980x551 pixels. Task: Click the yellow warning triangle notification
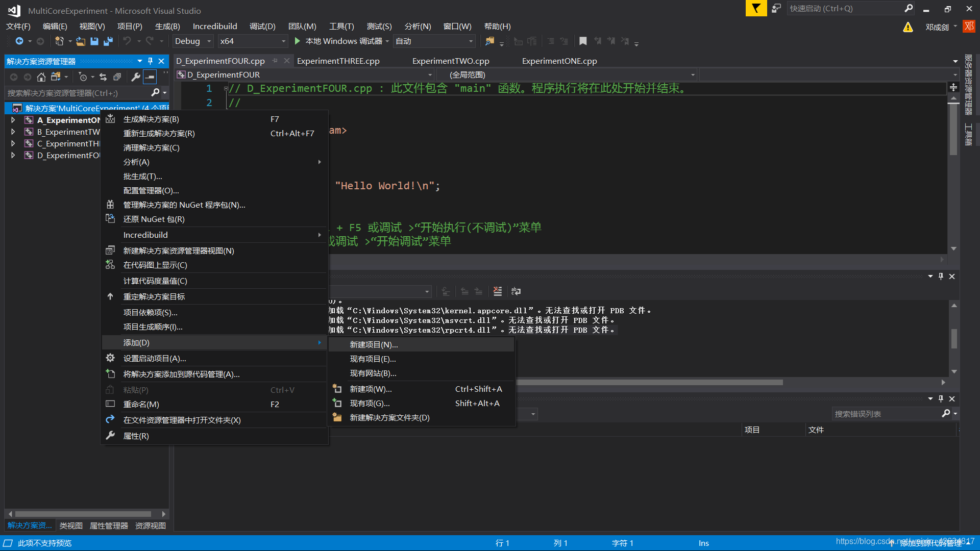[x=908, y=27]
